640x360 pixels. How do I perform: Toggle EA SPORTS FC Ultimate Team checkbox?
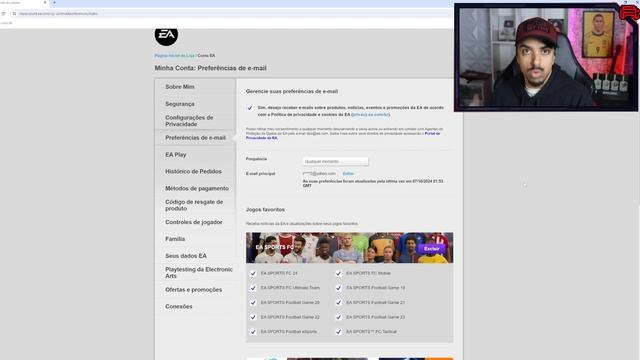pyautogui.click(x=253, y=288)
